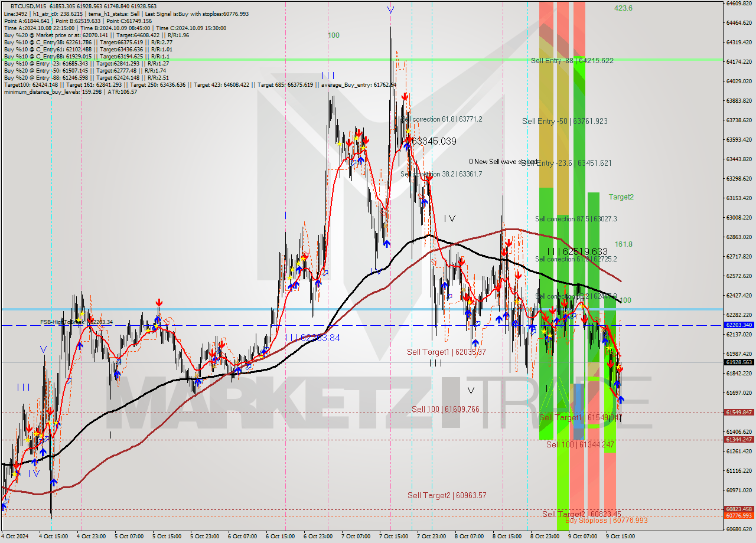Click the '63345.039' price annotation
Image resolution: width=756 pixels, height=543 pixels.
click(x=434, y=142)
